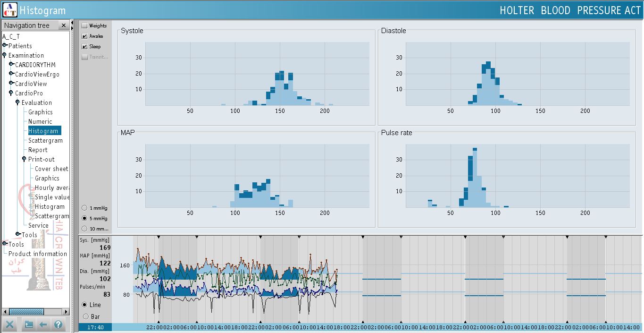Click the X cancel icon in the bottom toolbar
Viewport: 644px width, 333px height.
click(x=9, y=324)
